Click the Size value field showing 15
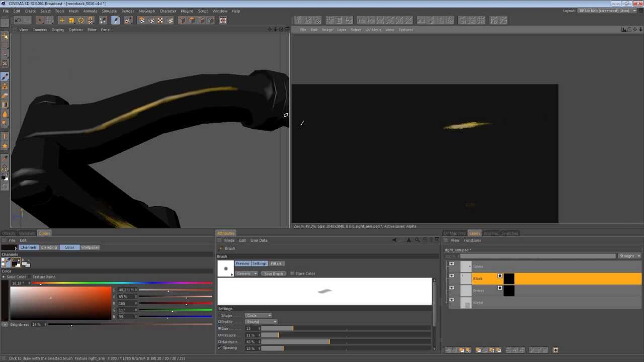This screenshot has height=362, width=644. [x=252, y=328]
